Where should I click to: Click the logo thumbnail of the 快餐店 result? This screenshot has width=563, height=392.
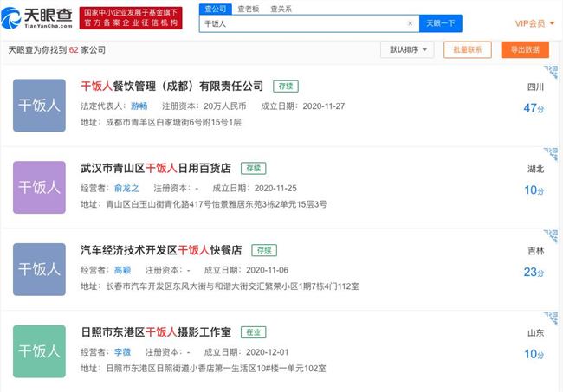coord(39,269)
